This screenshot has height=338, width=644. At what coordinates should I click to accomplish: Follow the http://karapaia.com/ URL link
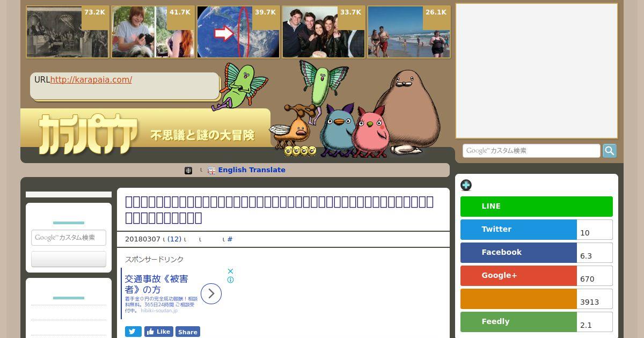(91, 79)
